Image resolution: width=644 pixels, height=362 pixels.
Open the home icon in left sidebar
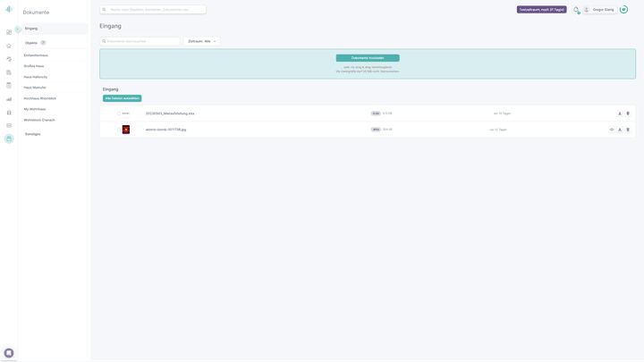(x=9, y=46)
